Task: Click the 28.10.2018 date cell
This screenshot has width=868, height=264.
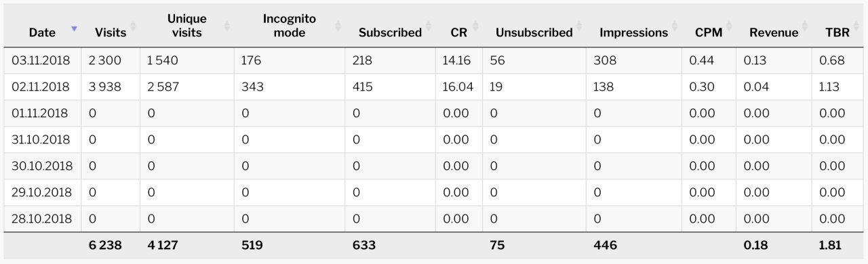Action: pos(41,219)
